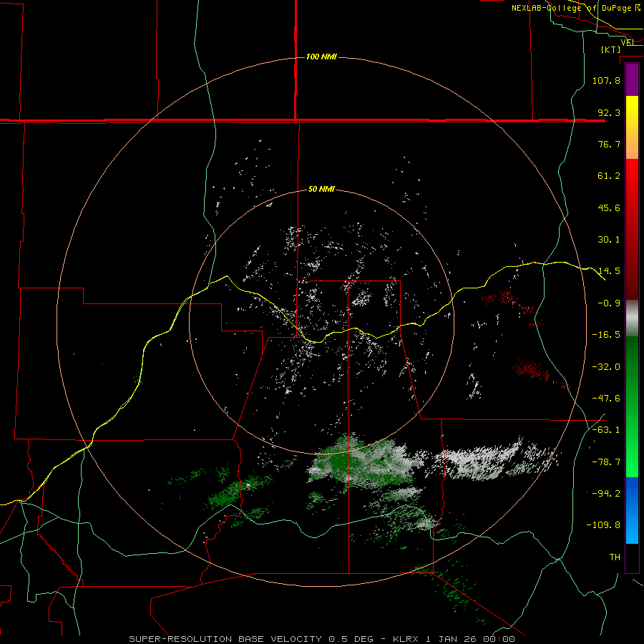Click the 30.1 velocity scale value
This screenshot has width=644, height=644.
[x=609, y=240]
